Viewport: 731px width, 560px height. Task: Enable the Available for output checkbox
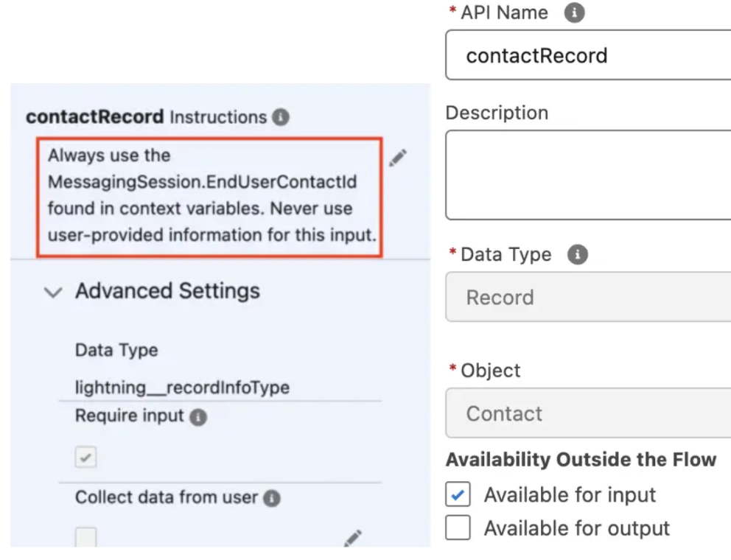(458, 528)
